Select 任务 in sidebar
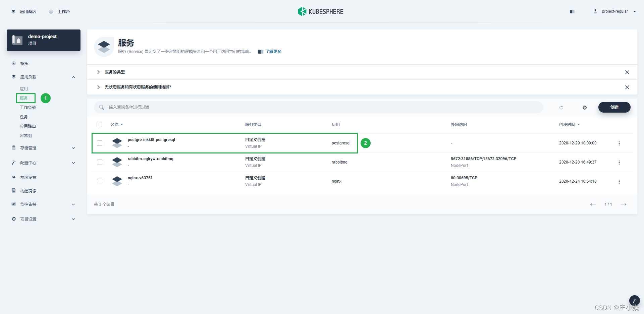644x314 pixels. (23, 117)
